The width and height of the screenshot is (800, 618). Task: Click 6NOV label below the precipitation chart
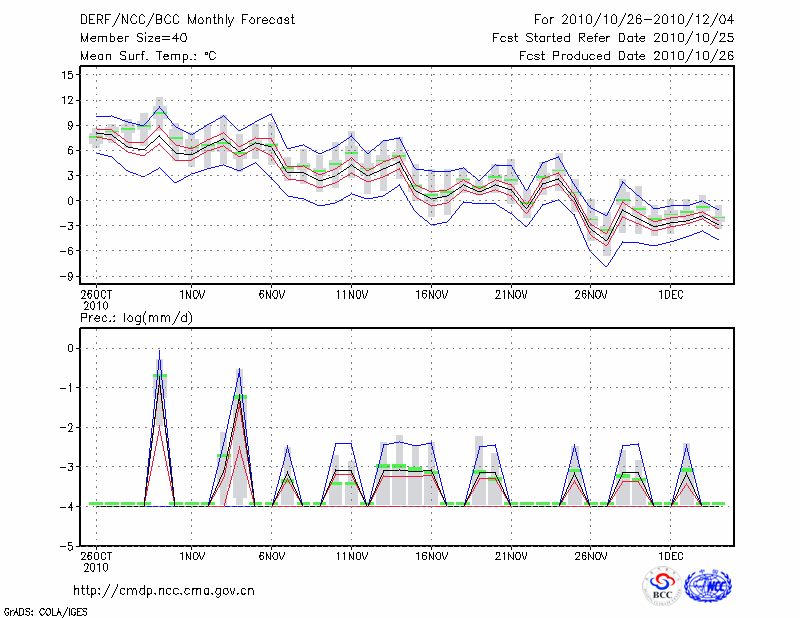[x=272, y=555]
